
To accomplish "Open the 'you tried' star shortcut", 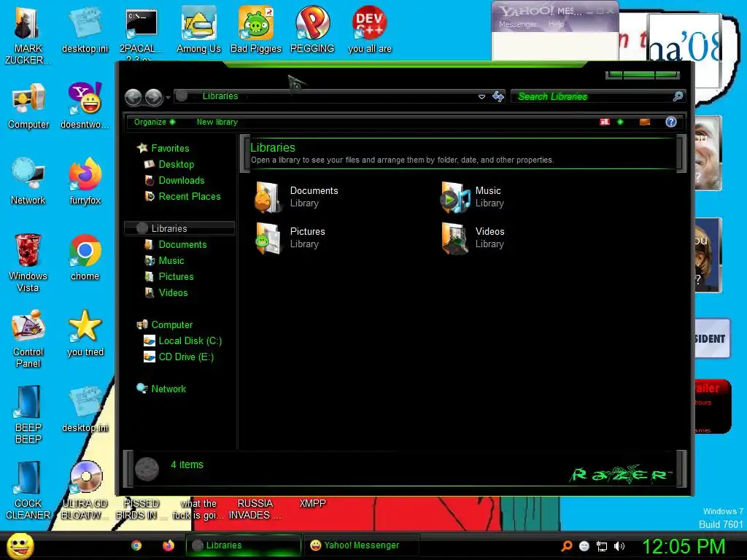I will click(x=85, y=333).
